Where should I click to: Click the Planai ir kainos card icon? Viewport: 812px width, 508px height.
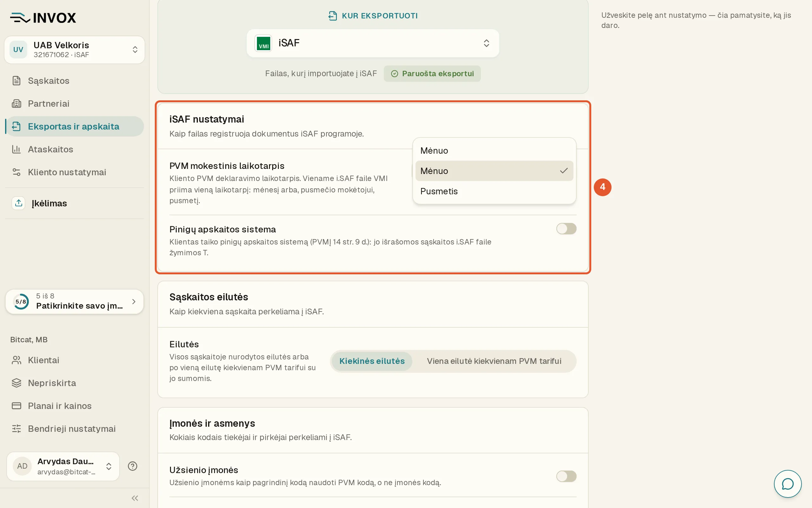[16, 406]
